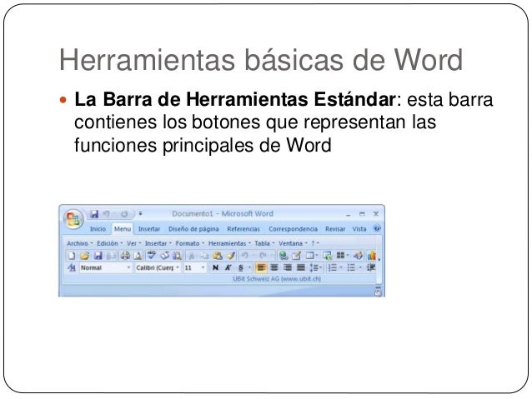This screenshot has width=532, height=399.
Task: Click the UBit Schweiz AG link text
Action: [x=277, y=279]
